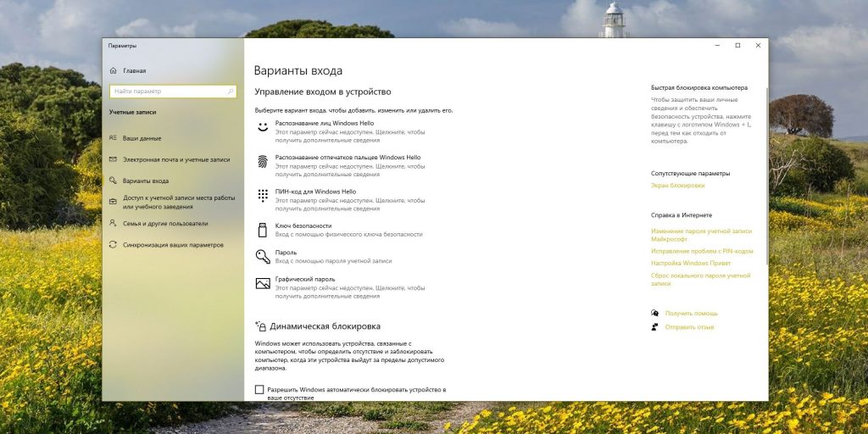Click the fingerprint recognition icon
This screenshot has width=868, height=434.
(263, 161)
